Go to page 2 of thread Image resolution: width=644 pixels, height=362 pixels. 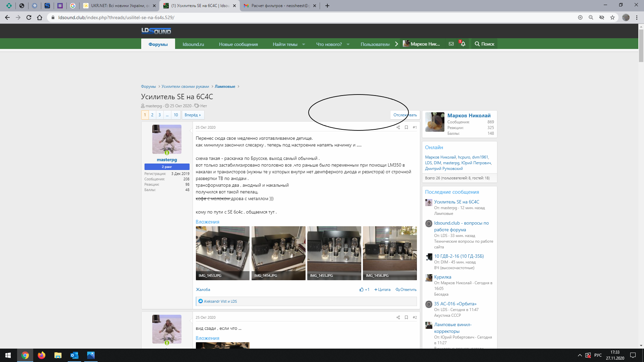[152, 115]
